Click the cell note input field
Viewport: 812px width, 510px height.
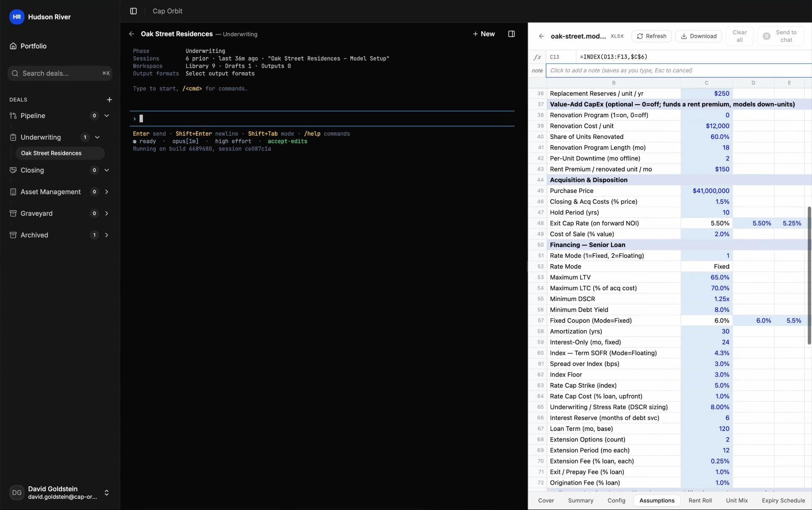[678, 70]
